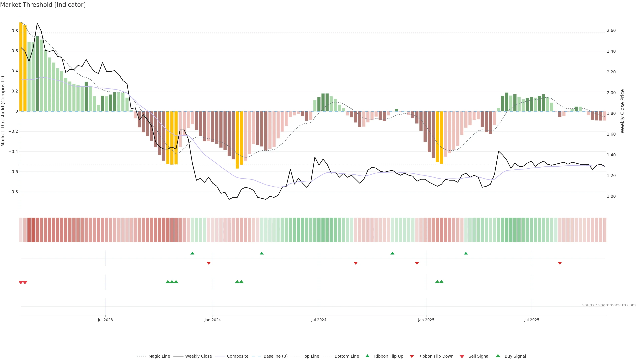Toggle the Bottom Line legend entry
Viewport: 644px width, 362px height.
tap(346, 356)
